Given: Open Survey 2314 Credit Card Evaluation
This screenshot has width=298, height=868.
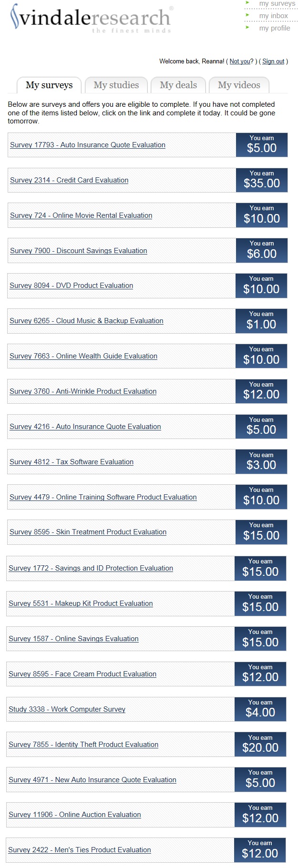Looking at the screenshot, I should 69,180.
